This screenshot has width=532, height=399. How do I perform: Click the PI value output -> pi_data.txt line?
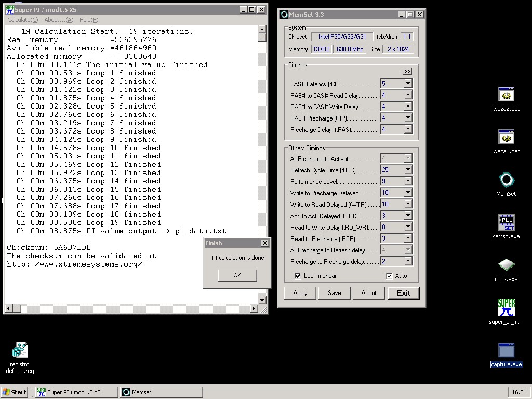coord(121,231)
